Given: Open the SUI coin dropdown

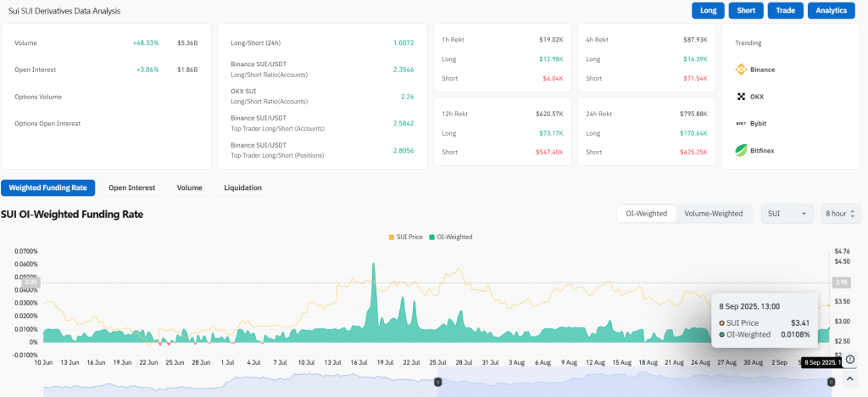Looking at the screenshot, I should click(787, 214).
